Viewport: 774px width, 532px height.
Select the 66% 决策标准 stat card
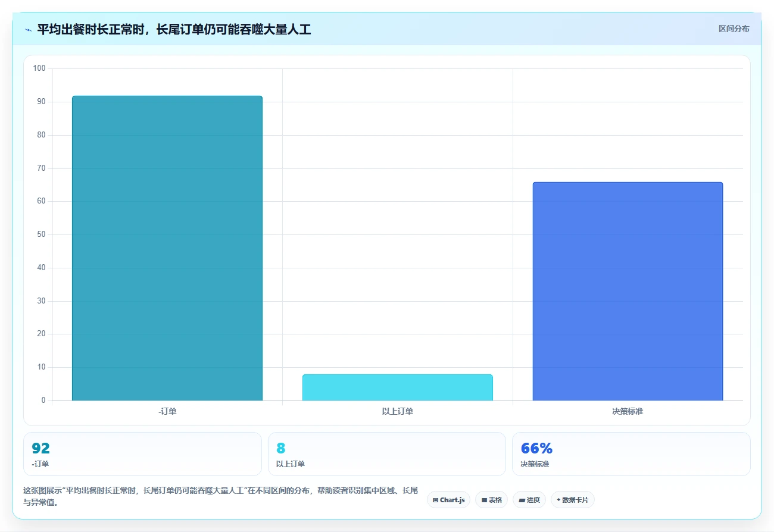coord(631,454)
